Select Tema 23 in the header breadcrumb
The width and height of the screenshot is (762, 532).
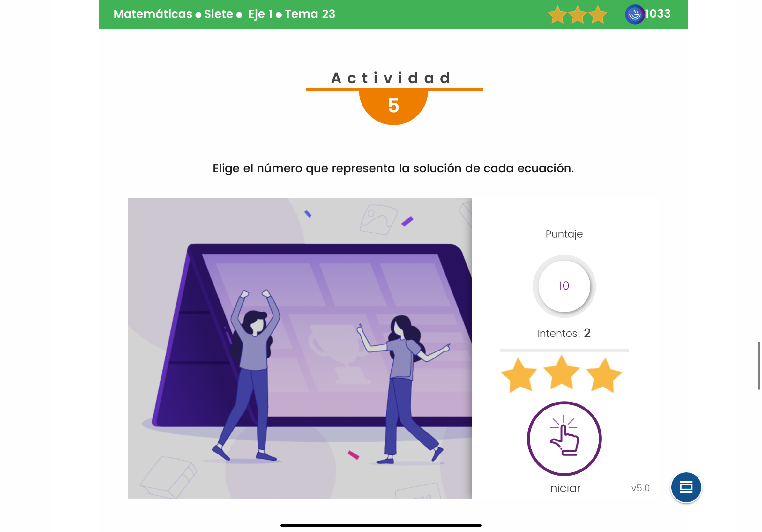pos(310,14)
